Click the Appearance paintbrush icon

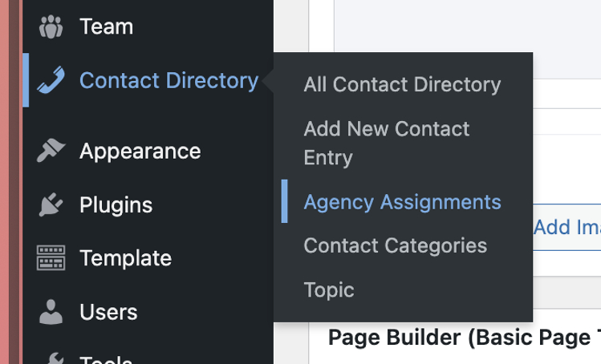51,151
